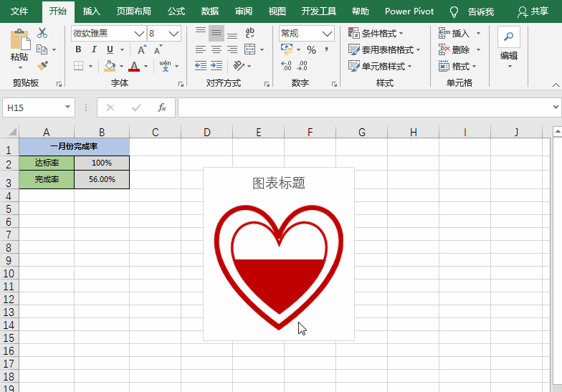Click the 告诉我 tell-me lightbulb box

[x=472, y=11]
